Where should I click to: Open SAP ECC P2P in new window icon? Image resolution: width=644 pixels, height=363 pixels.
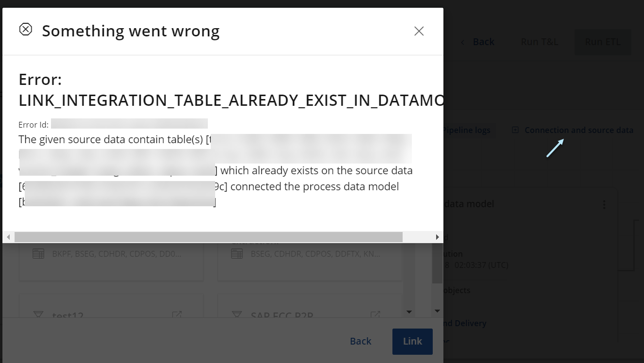pos(375,315)
